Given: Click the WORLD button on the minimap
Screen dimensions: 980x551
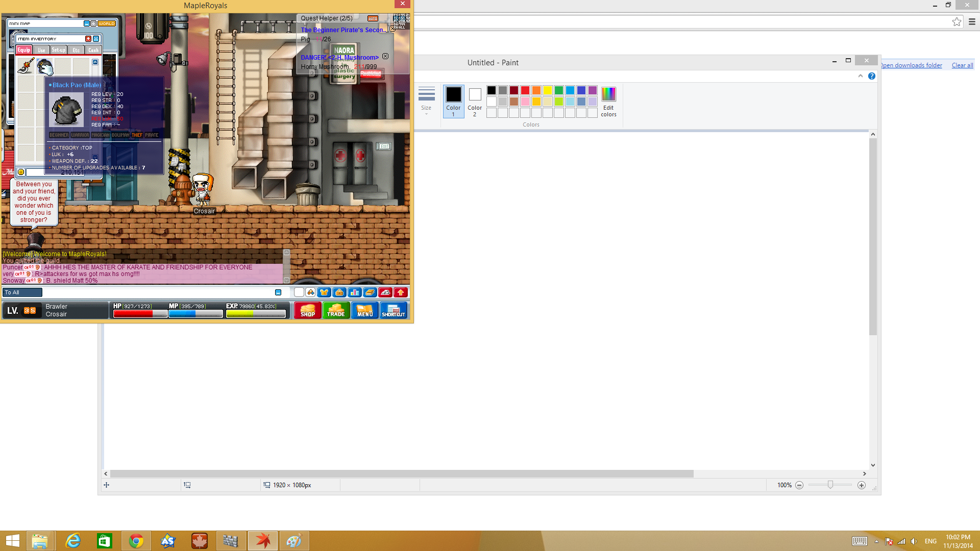Looking at the screenshot, I should tap(107, 23).
